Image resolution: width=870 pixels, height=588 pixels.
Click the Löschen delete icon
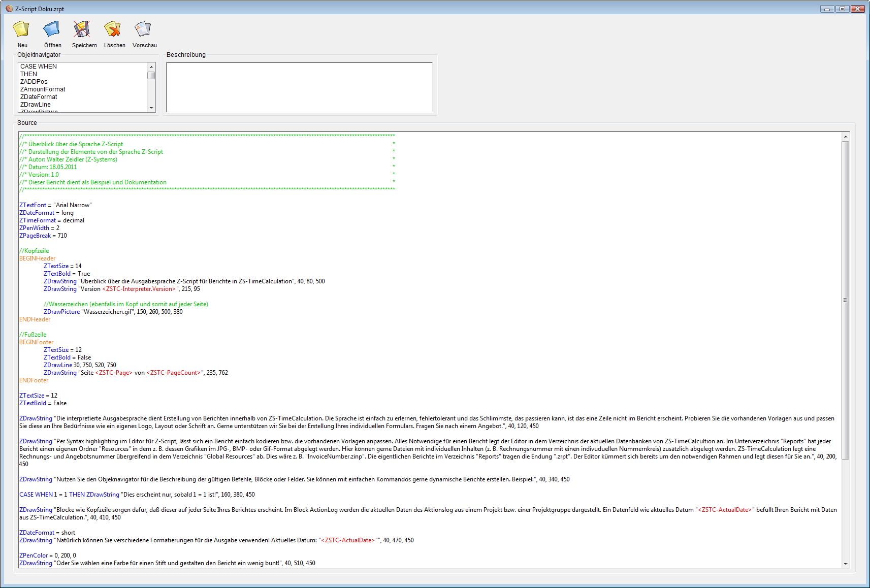(x=113, y=29)
